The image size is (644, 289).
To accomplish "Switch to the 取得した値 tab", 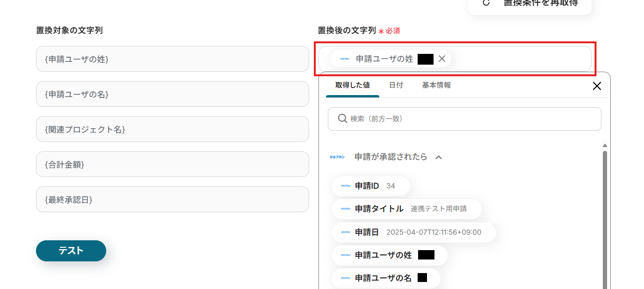I will pyautogui.click(x=353, y=85).
